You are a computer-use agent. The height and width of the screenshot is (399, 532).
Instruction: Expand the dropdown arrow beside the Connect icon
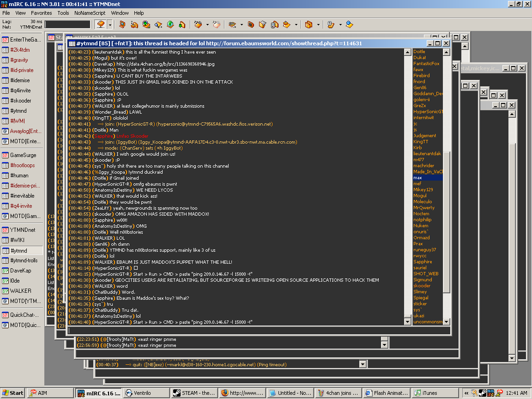click(x=110, y=24)
